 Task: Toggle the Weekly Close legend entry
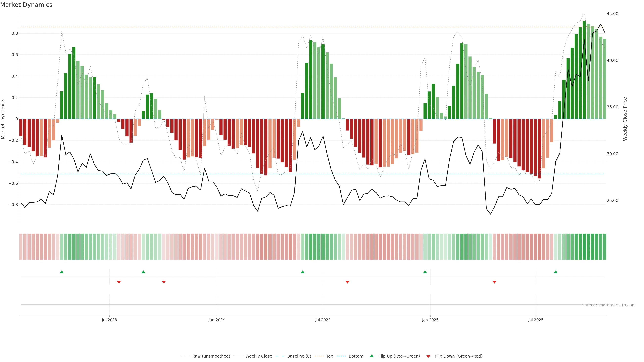click(258, 356)
